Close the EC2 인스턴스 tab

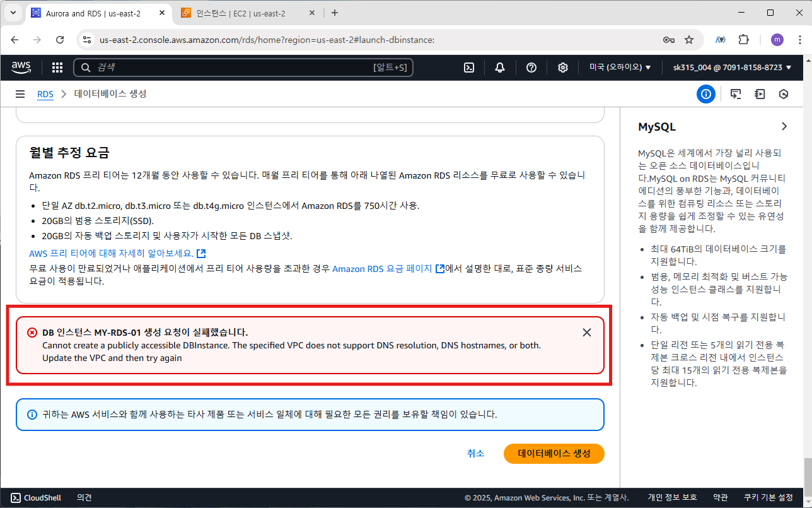[313, 13]
